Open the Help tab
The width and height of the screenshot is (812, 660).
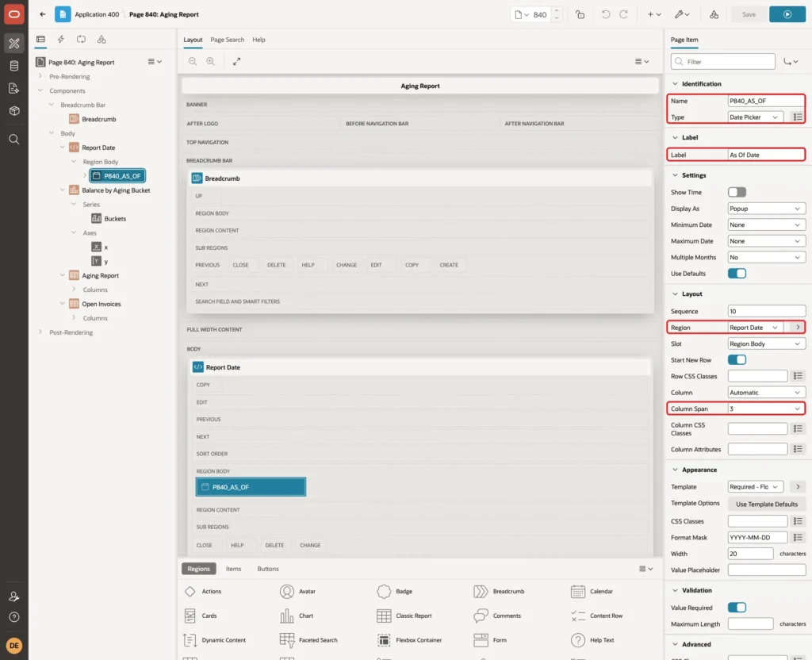(259, 40)
